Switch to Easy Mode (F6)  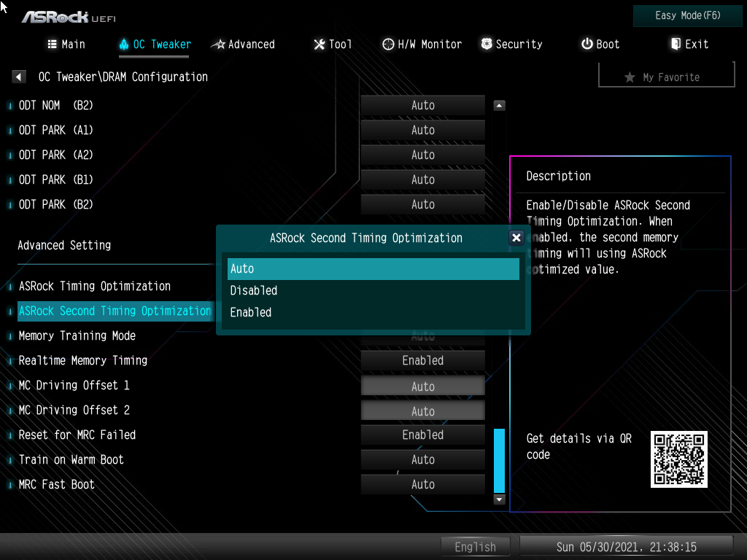[687, 16]
